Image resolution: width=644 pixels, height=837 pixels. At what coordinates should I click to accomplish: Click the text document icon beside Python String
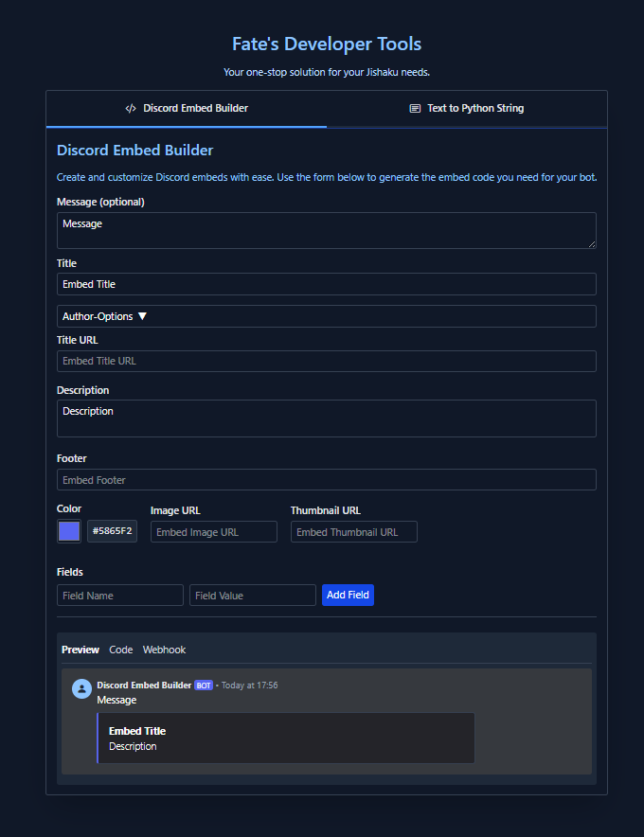coord(415,108)
